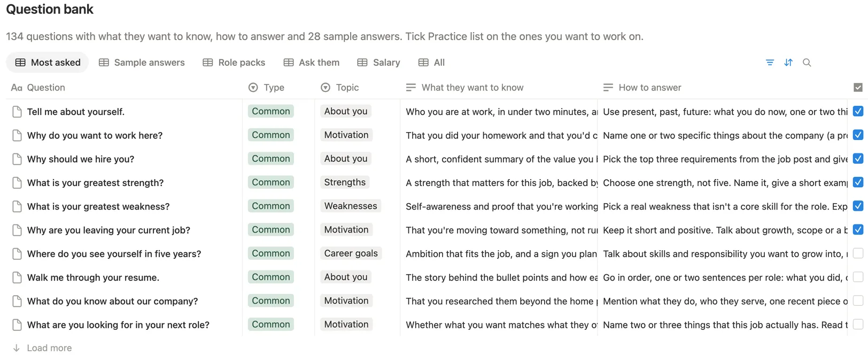
Task: Click Common tag for 'Walk me through your resume.'
Action: tap(271, 277)
